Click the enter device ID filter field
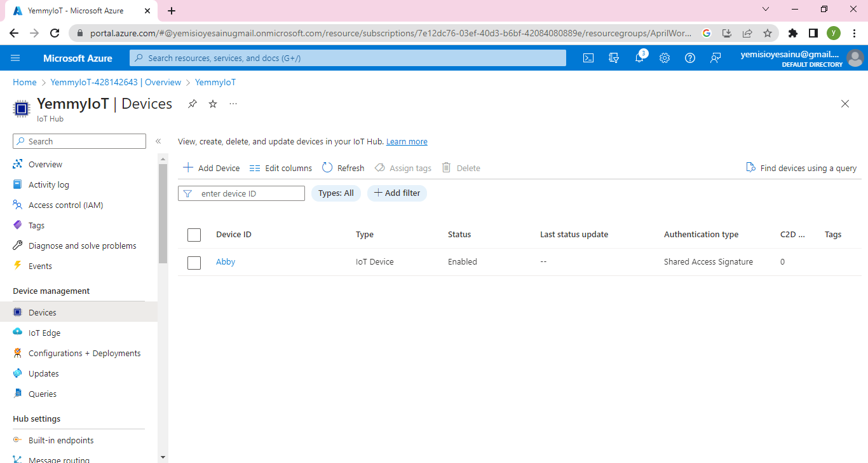 (x=241, y=193)
